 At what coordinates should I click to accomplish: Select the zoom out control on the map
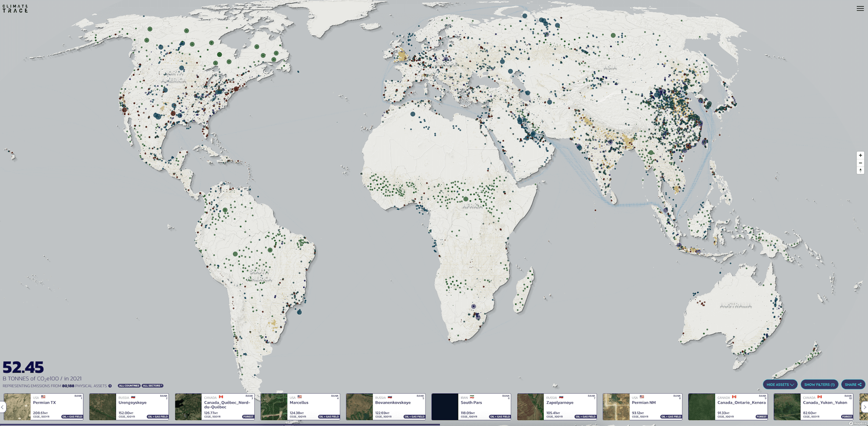click(x=861, y=163)
